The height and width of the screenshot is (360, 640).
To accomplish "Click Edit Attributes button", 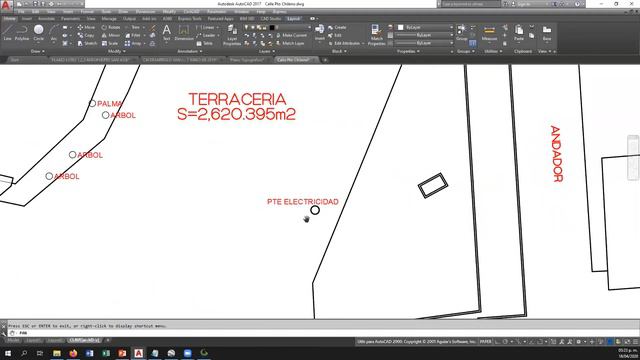I will [x=346, y=43].
